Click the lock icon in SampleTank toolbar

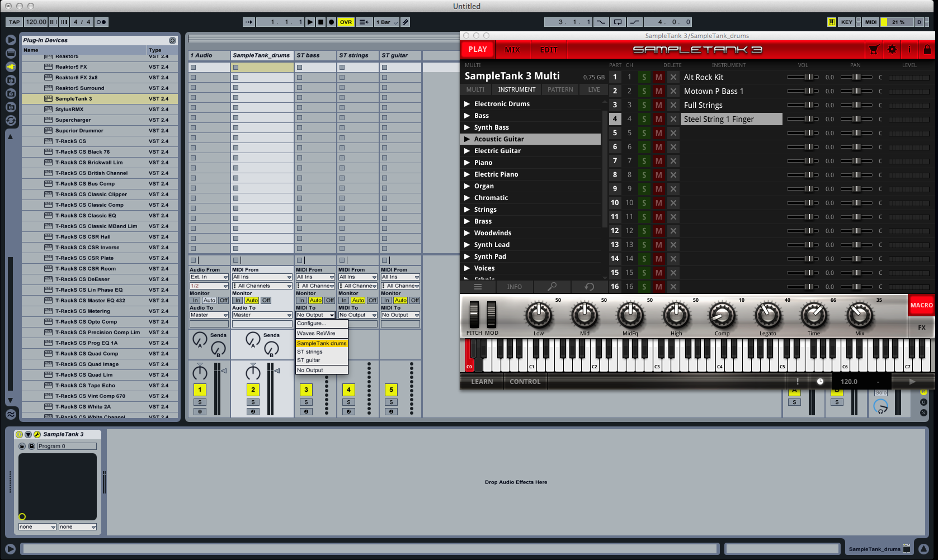pyautogui.click(x=927, y=49)
